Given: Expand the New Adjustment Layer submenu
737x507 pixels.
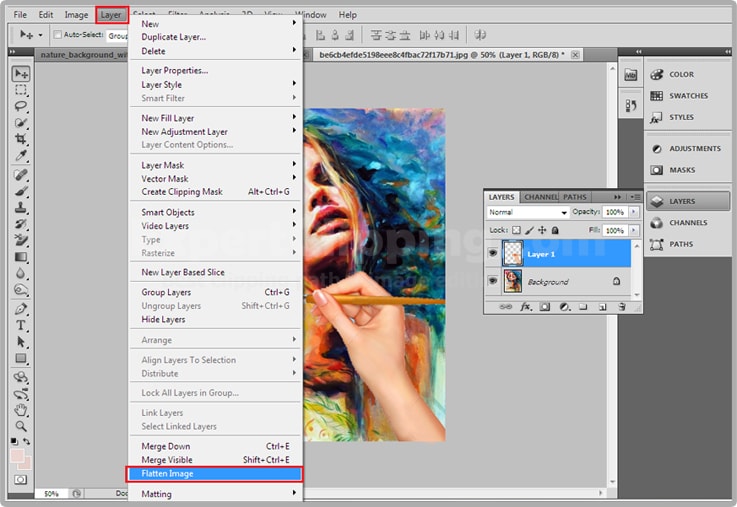Looking at the screenshot, I should click(x=216, y=132).
